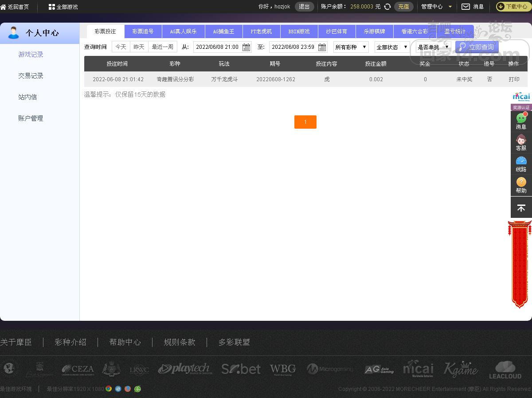Switch to the 彩票追号 tab
The width and height of the screenshot is (532, 398).
[143, 32]
